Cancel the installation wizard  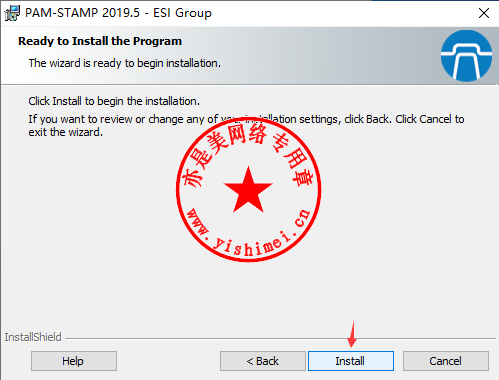tap(446, 361)
